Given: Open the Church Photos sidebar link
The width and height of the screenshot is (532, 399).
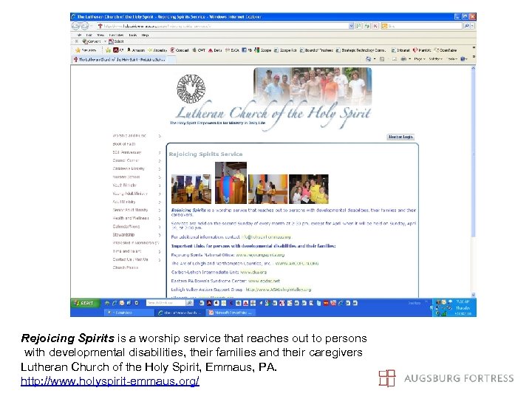Looking at the screenshot, I should pyautogui.click(x=125, y=267).
